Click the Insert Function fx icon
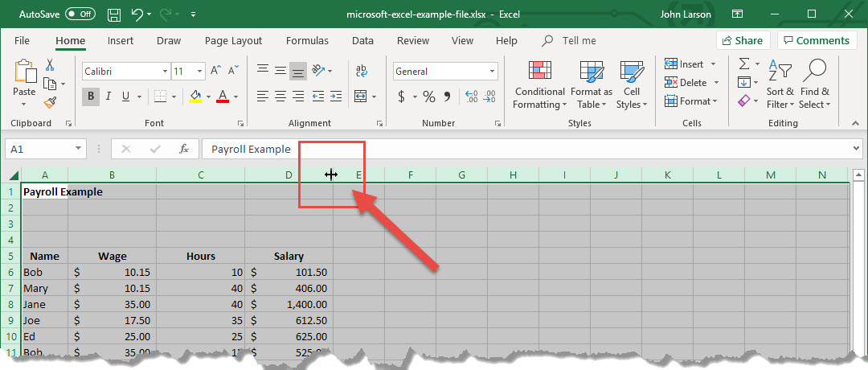The height and width of the screenshot is (370, 868). (184, 149)
